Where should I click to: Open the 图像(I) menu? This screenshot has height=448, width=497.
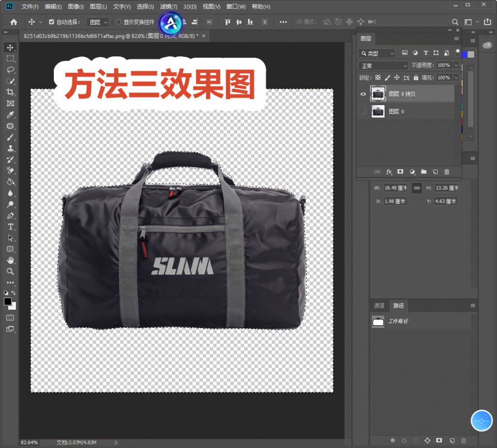tap(76, 7)
